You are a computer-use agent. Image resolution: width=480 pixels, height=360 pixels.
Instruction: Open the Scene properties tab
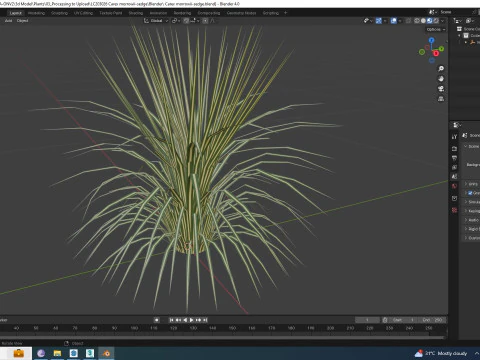pos(454,176)
